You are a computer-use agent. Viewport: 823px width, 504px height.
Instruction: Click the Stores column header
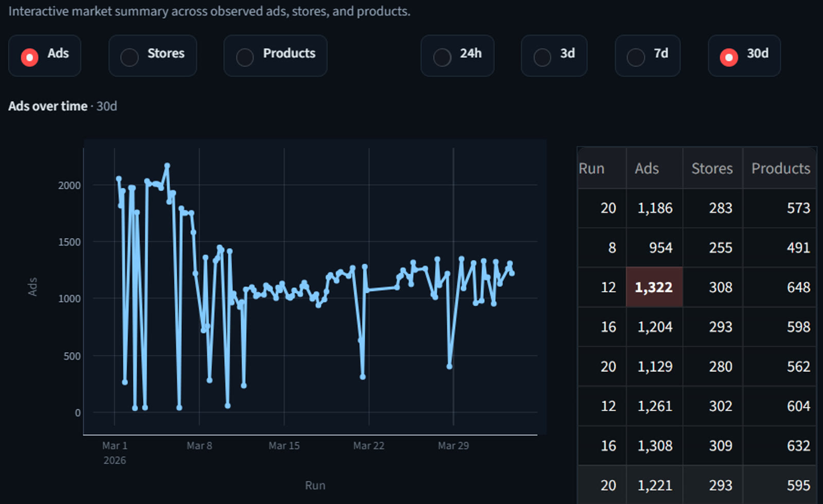[x=712, y=168]
